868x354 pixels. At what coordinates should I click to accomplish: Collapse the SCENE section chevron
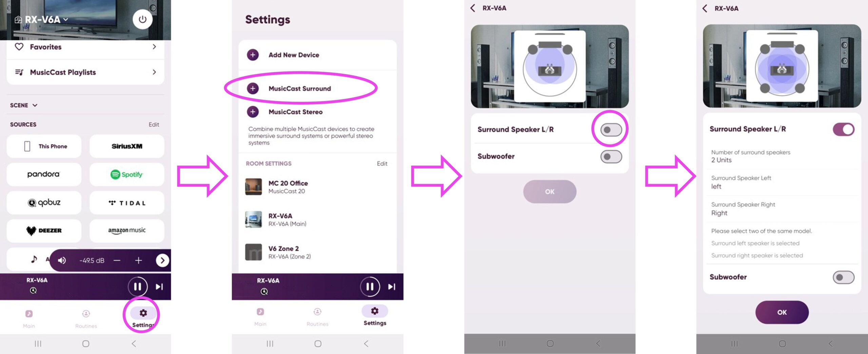click(x=35, y=105)
